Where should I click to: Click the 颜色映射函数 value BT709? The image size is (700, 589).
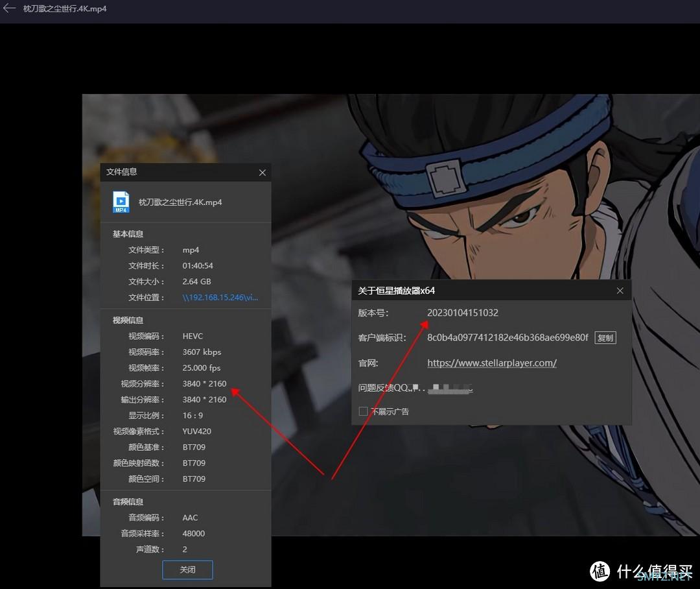pyautogui.click(x=194, y=463)
